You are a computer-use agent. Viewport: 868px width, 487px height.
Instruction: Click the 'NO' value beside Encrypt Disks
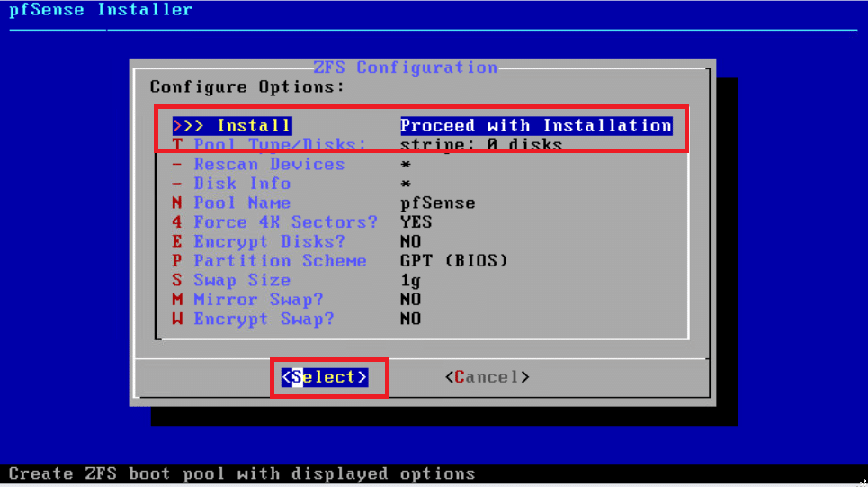[x=410, y=241]
